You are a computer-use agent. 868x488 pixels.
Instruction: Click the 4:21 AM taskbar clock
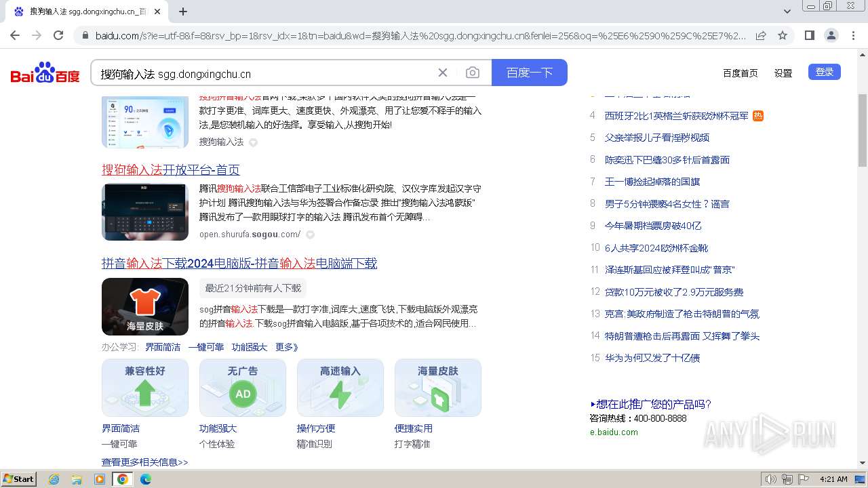(833, 479)
